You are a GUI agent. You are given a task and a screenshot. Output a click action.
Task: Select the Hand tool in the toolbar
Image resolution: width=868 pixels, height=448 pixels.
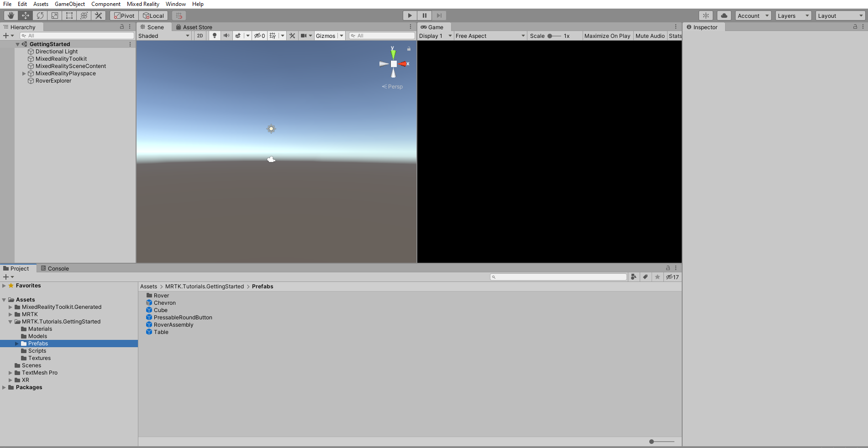pyautogui.click(x=11, y=16)
